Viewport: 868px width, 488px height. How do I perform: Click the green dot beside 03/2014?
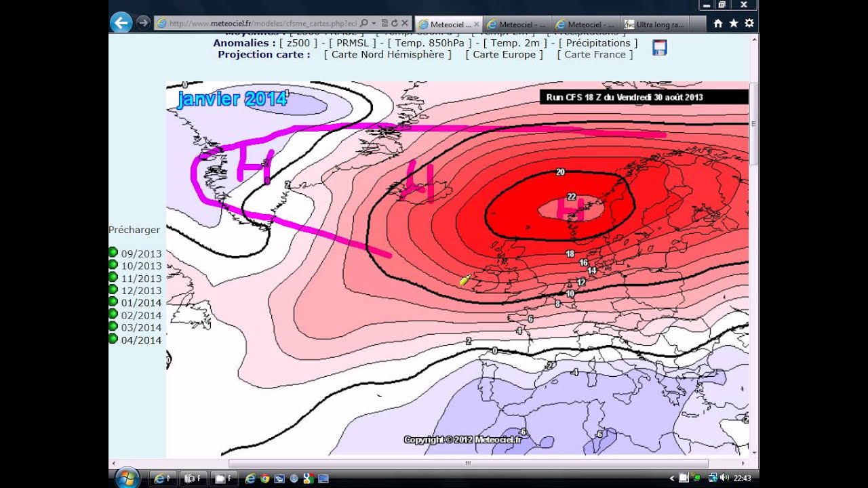(113, 326)
